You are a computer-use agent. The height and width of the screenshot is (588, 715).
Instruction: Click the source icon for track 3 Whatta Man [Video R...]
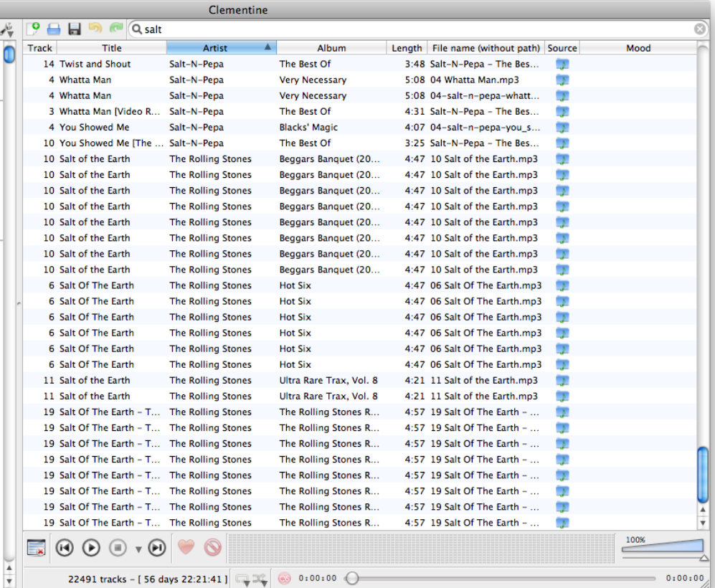(x=562, y=112)
